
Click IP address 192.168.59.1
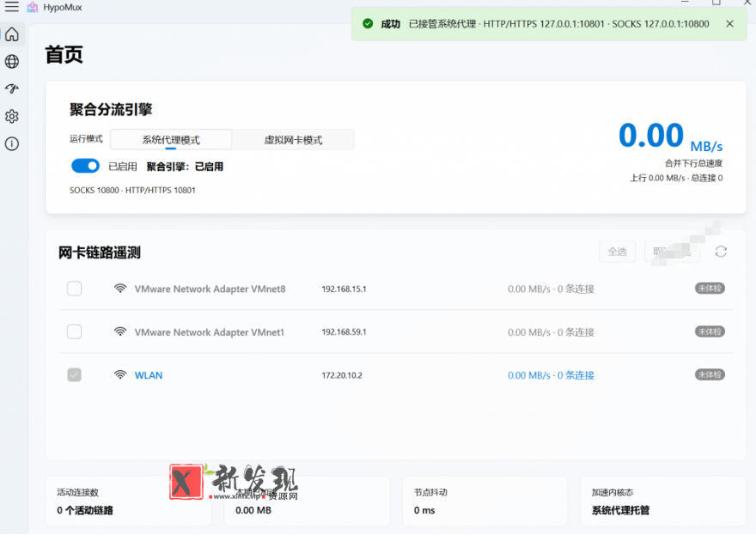pyautogui.click(x=344, y=332)
